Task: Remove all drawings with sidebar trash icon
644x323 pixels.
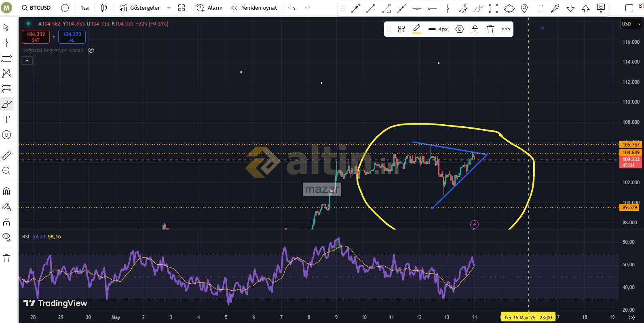Action: 6,258
